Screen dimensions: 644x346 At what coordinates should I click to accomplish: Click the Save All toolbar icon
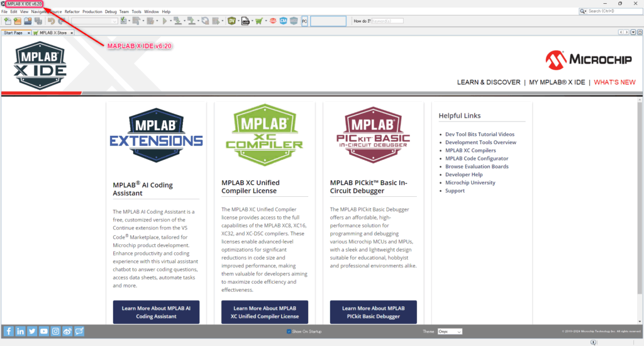tap(38, 21)
